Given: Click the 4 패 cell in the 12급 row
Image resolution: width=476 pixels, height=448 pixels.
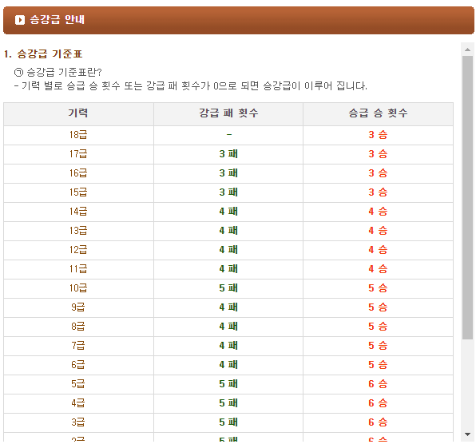Looking at the screenshot, I should (228, 250).
